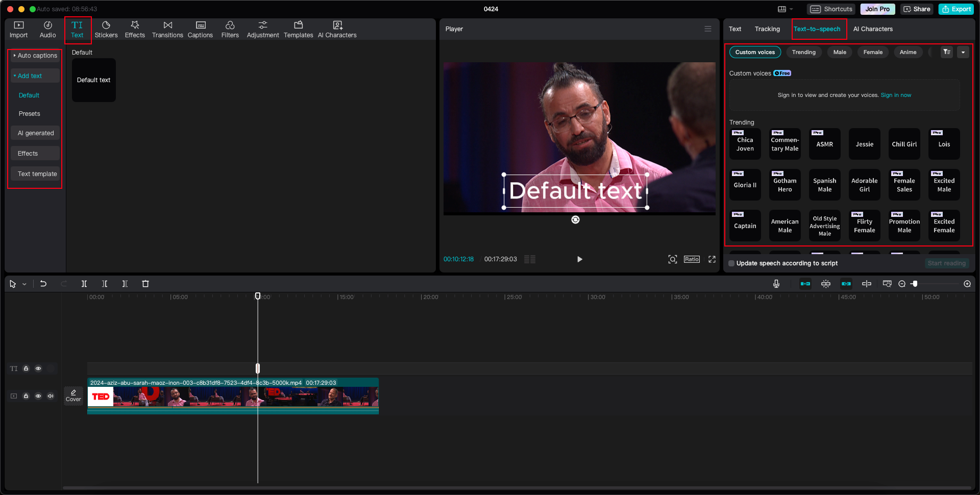Lock the text track
This screenshot has height=495, width=980.
pyautogui.click(x=26, y=368)
